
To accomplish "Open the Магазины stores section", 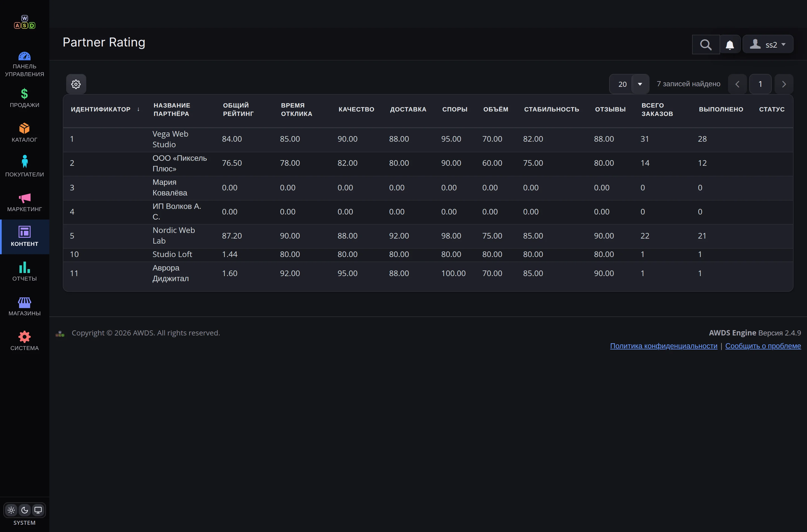I will click(24, 306).
